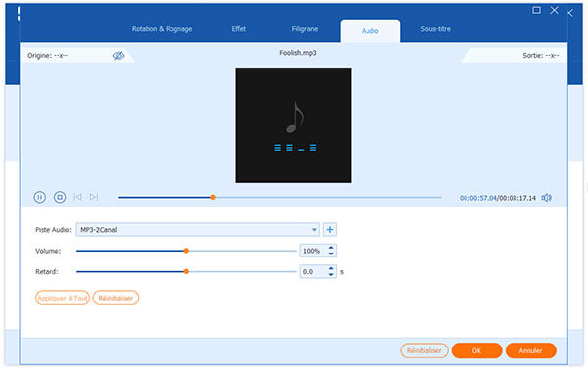This screenshot has height=370, width=588.
Task: Mute using the speaker volume icon
Action: tap(547, 198)
